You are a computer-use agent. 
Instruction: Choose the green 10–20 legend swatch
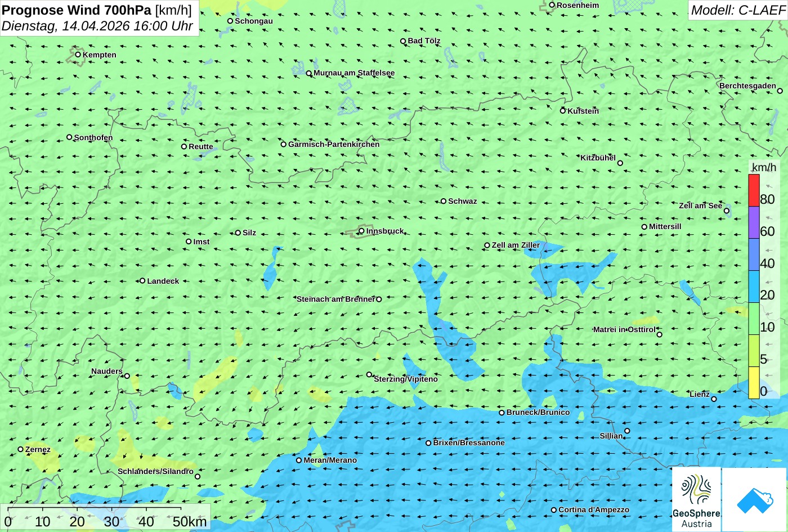tap(754, 319)
